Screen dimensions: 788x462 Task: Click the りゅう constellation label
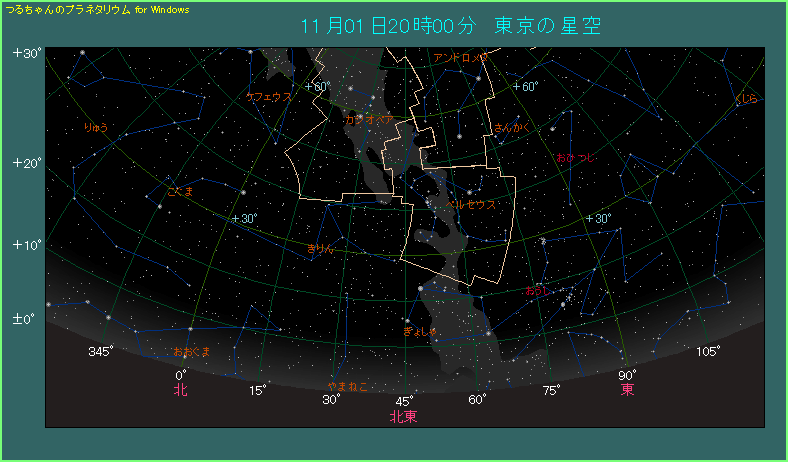(96, 128)
